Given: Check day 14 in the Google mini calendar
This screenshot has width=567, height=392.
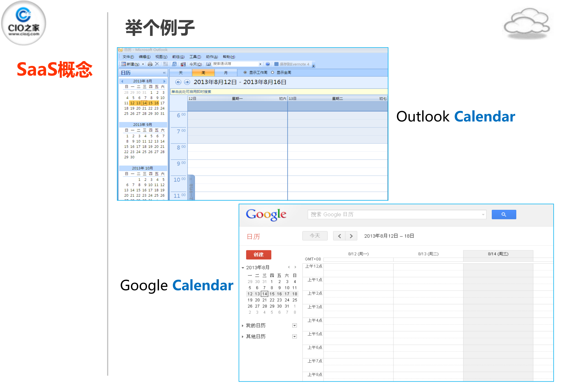Looking at the screenshot, I should [265, 294].
